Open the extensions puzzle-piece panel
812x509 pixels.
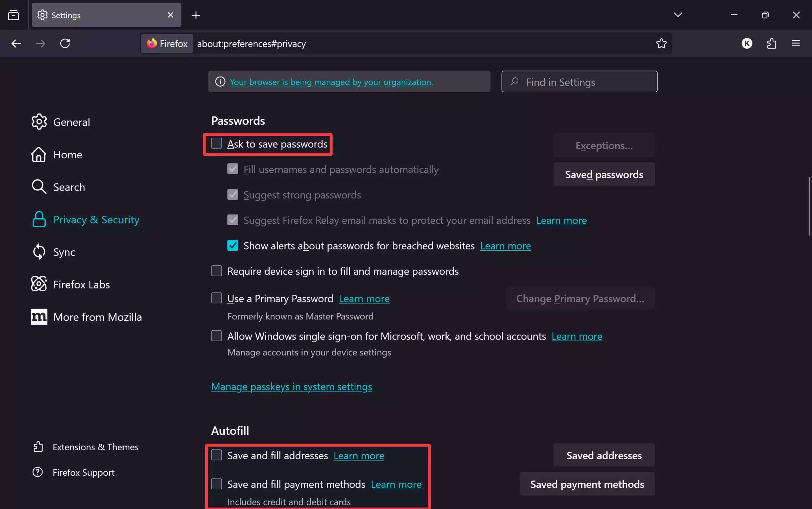point(771,43)
